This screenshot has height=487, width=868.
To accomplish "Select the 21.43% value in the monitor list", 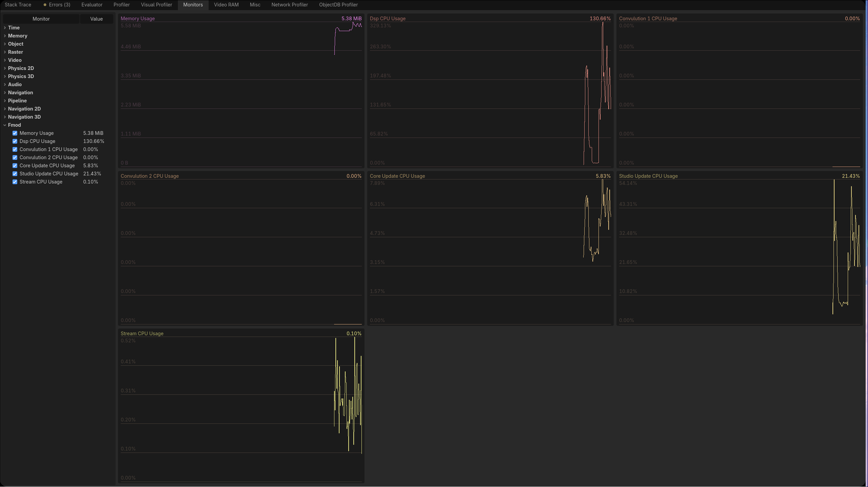I will point(92,174).
